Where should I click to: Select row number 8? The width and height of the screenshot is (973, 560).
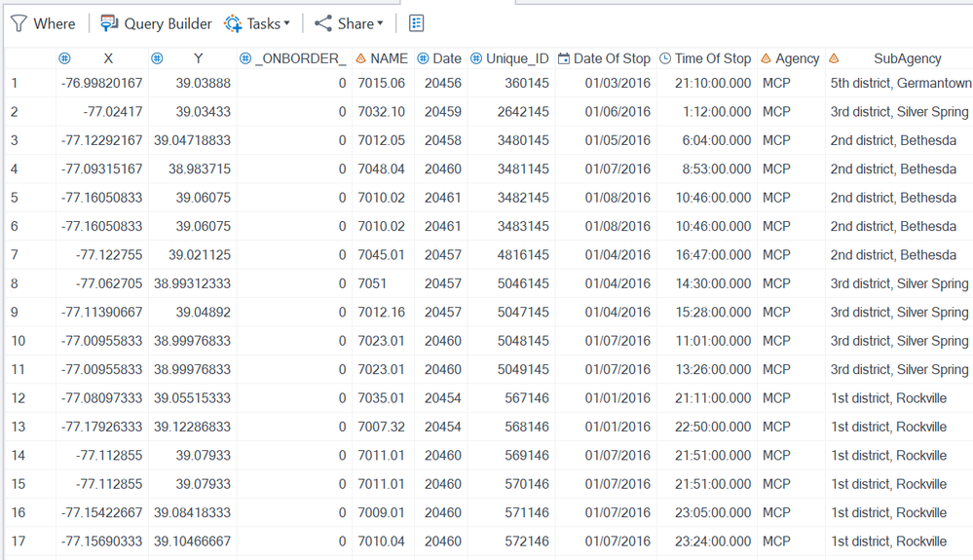15,283
